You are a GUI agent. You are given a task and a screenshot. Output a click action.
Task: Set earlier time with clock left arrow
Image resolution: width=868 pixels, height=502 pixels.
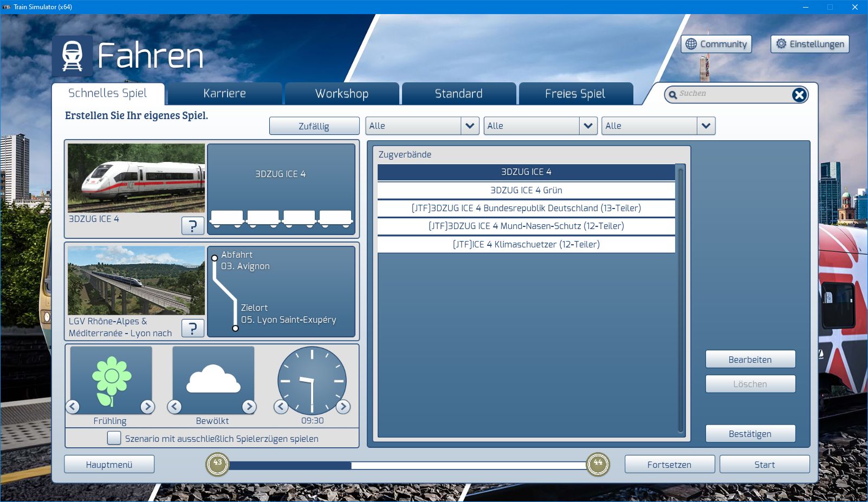click(x=281, y=407)
